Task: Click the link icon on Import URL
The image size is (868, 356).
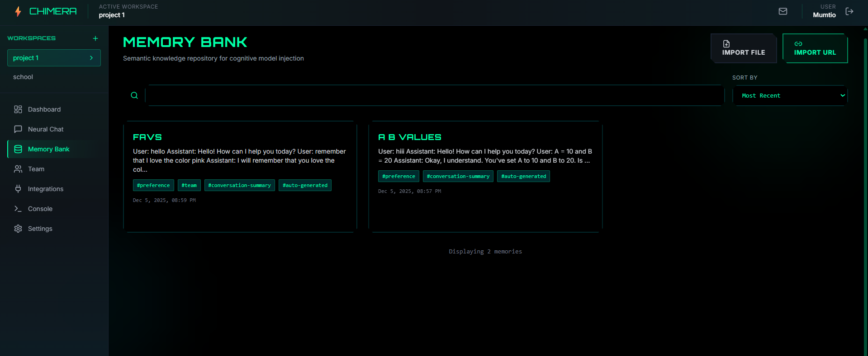Action: click(x=798, y=44)
